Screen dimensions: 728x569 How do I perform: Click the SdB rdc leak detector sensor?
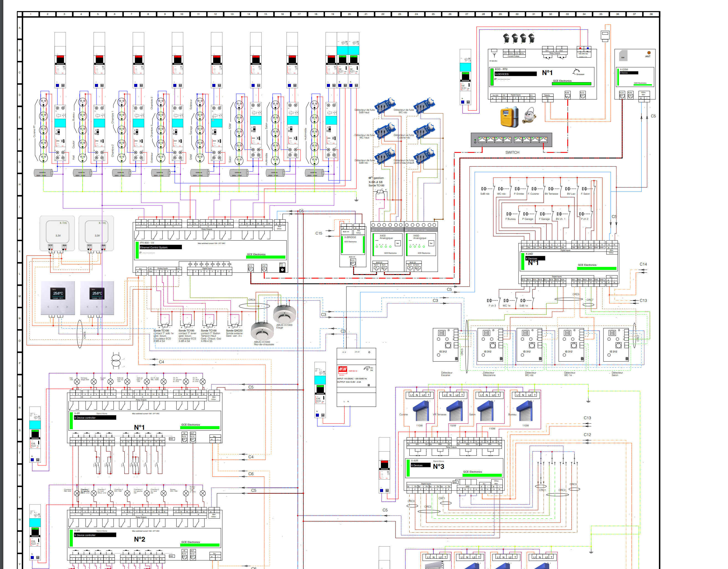click(x=385, y=156)
